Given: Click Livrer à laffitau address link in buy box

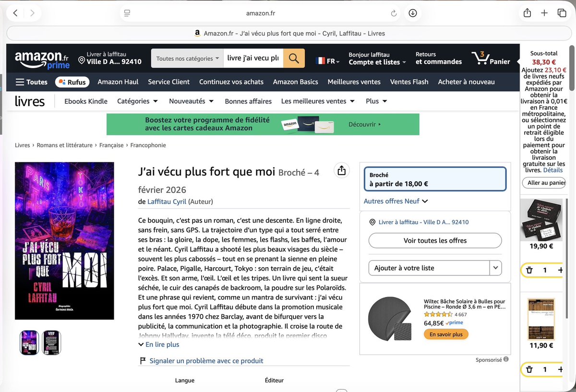Looking at the screenshot, I should coord(423,222).
